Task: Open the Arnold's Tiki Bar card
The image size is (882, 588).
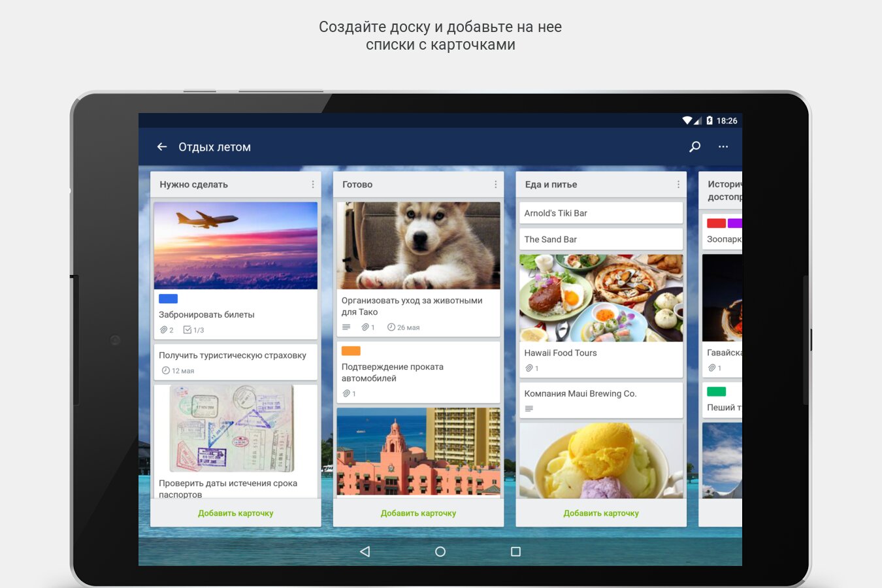Action: 600,213
